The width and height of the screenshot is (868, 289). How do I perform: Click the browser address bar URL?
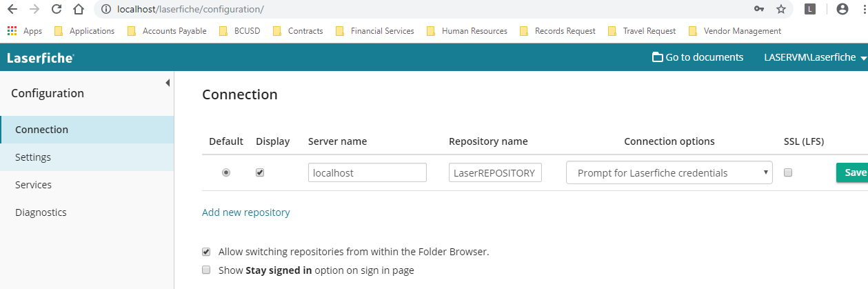[190, 10]
